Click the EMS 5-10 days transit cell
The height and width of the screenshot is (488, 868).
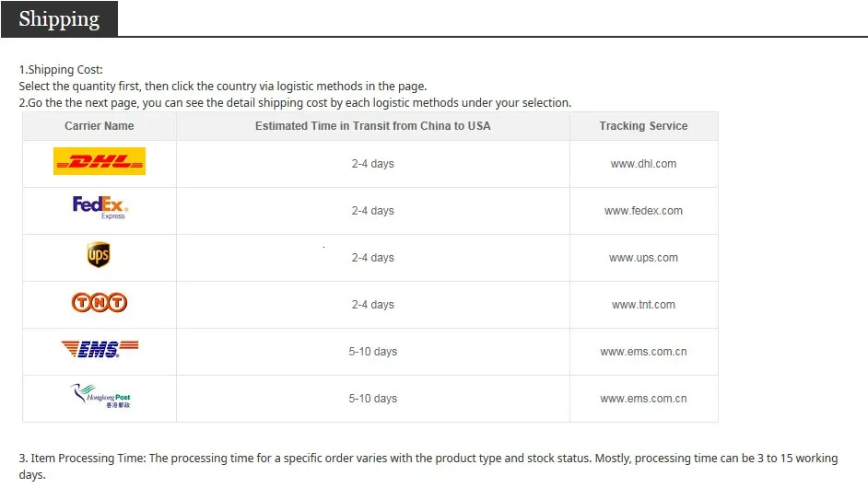pyautogui.click(x=372, y=352)
